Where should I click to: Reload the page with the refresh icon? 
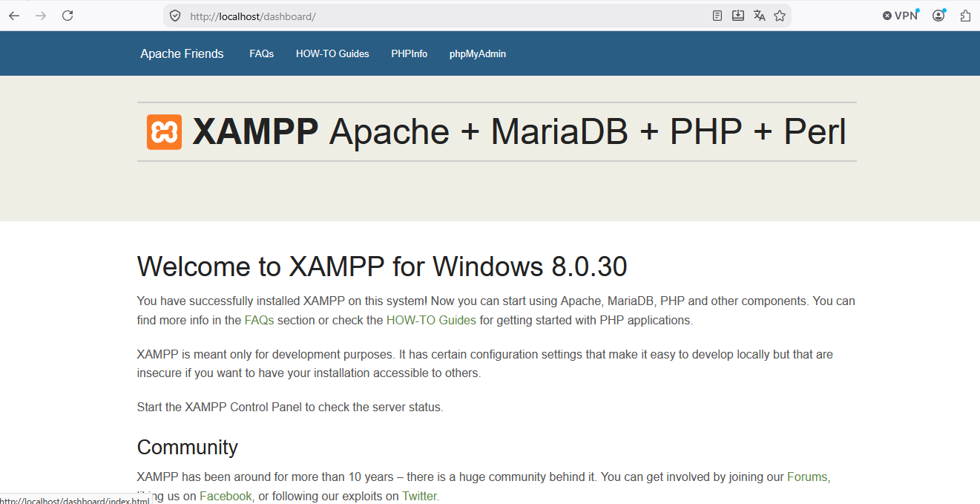68,16
